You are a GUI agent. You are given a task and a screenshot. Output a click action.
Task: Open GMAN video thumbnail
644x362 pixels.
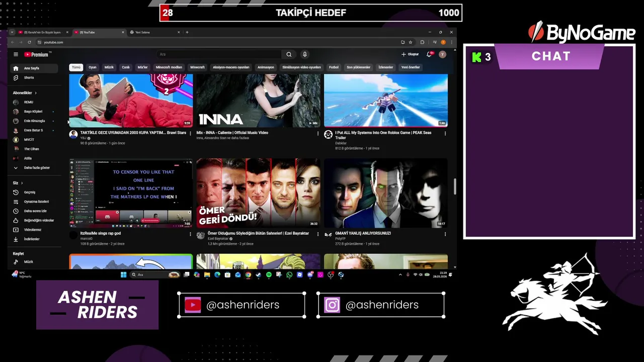[386, 194]
